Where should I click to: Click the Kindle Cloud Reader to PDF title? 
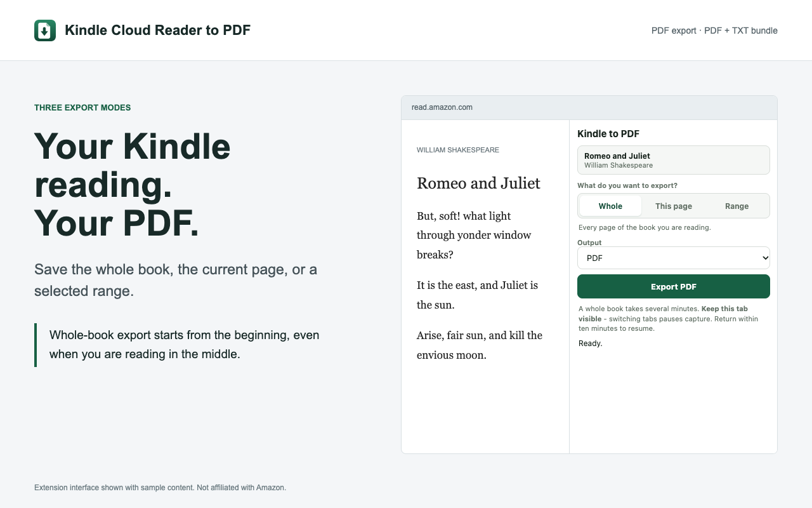point(158,30)
